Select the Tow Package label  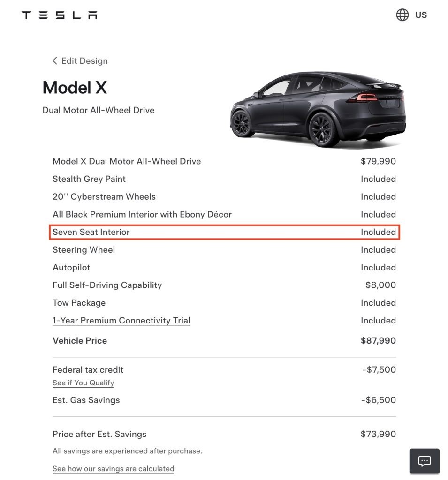click(79, 303)
